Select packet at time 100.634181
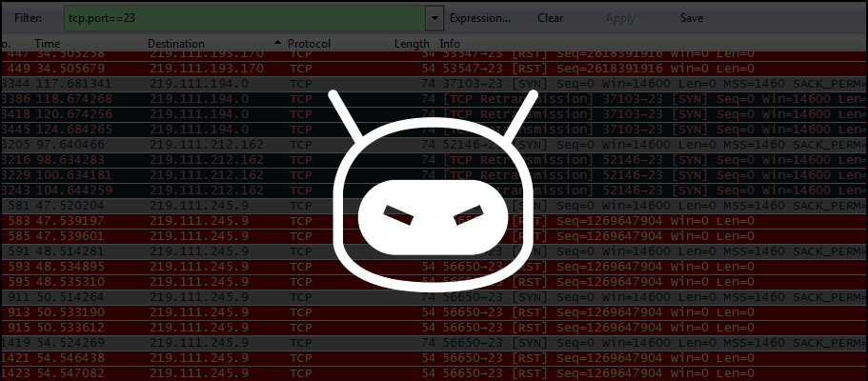 coord(434,175)
